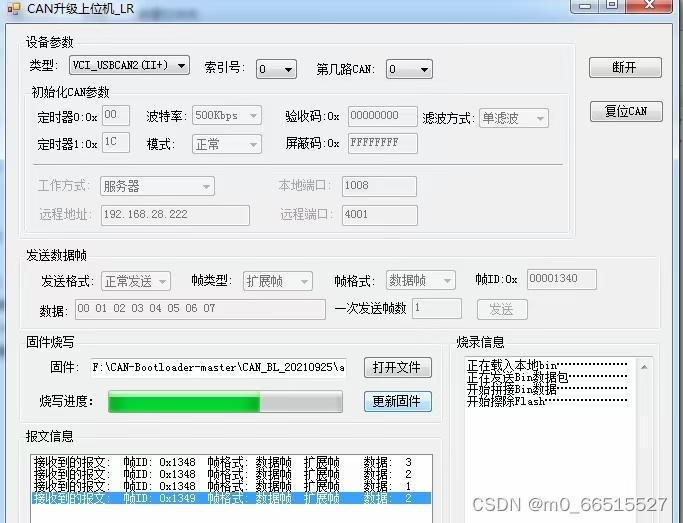Image resolution: width=683 pixels, height=523 pixels.
Task: Click log line 正在发送Bin数据包
Action: [x=547, y=377]
